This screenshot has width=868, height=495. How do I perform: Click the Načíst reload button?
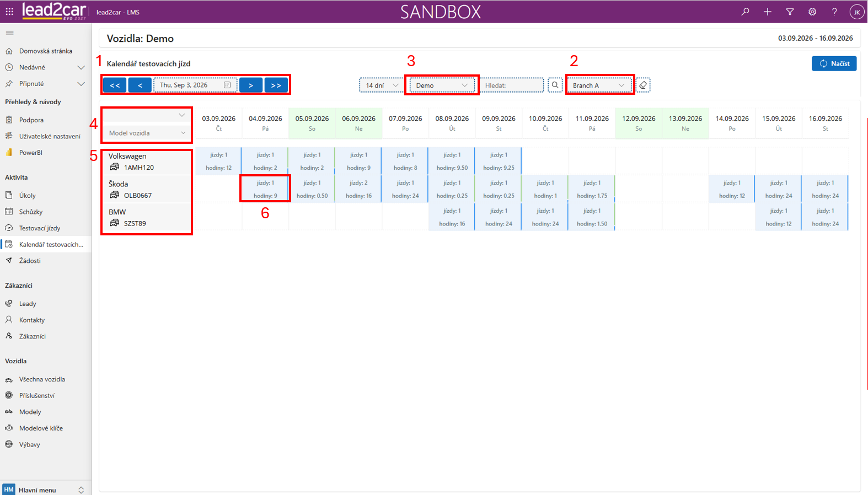point(834,63)
